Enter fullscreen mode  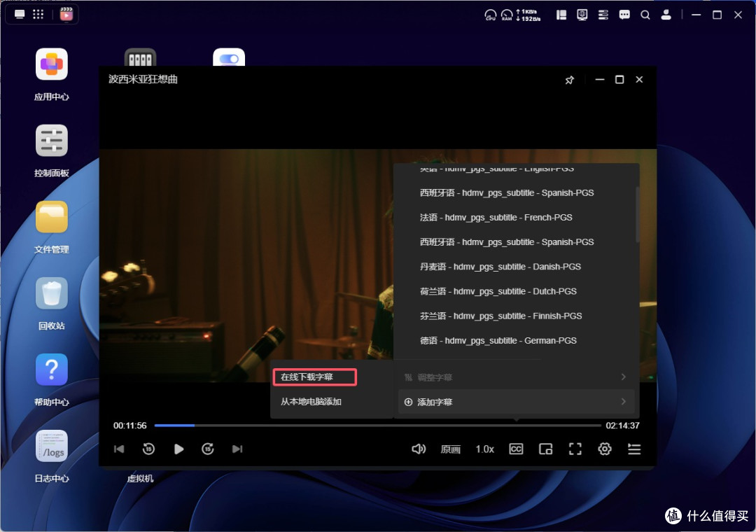(x=575, y=449)
